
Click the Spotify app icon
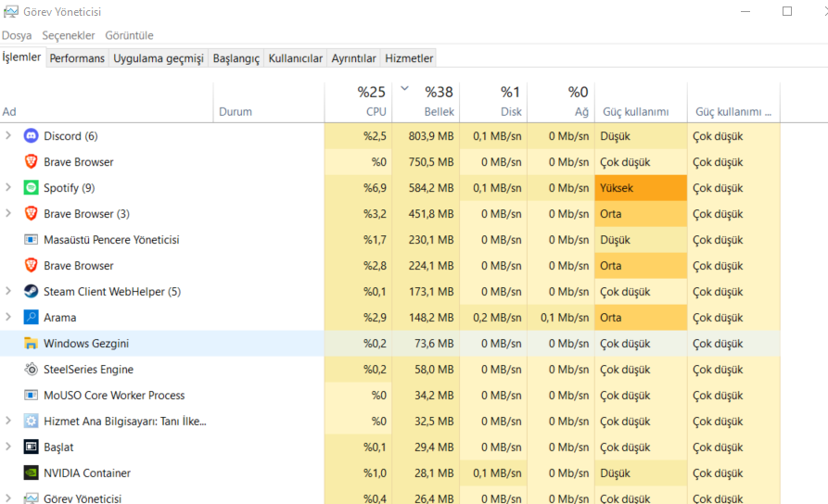(32, 188)
